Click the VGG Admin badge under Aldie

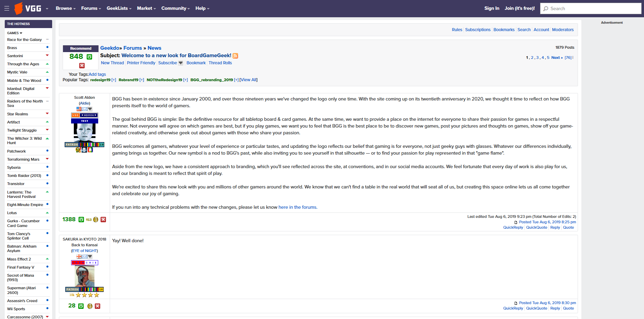[x=85, y=115]
